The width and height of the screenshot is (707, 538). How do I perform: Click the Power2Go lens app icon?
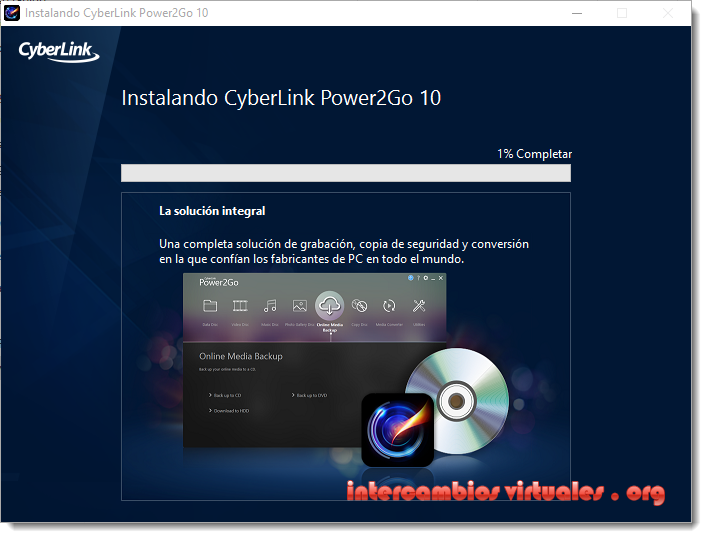click(398, 430)
